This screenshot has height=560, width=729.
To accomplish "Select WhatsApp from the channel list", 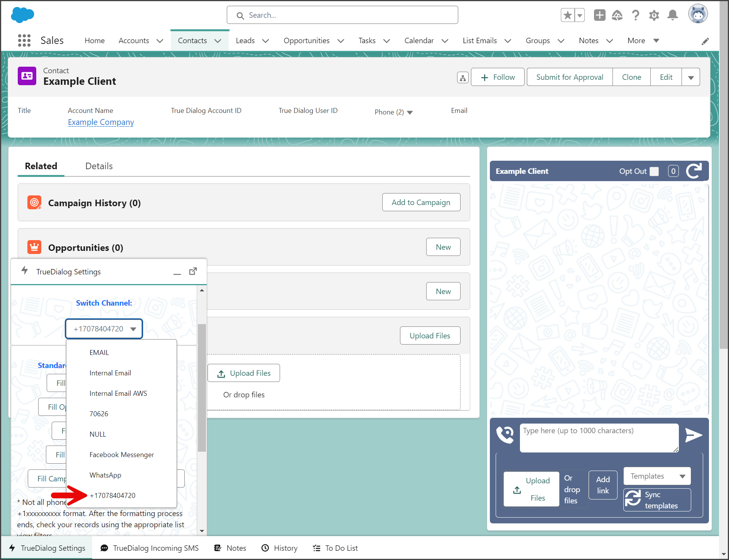I will 105,475.
